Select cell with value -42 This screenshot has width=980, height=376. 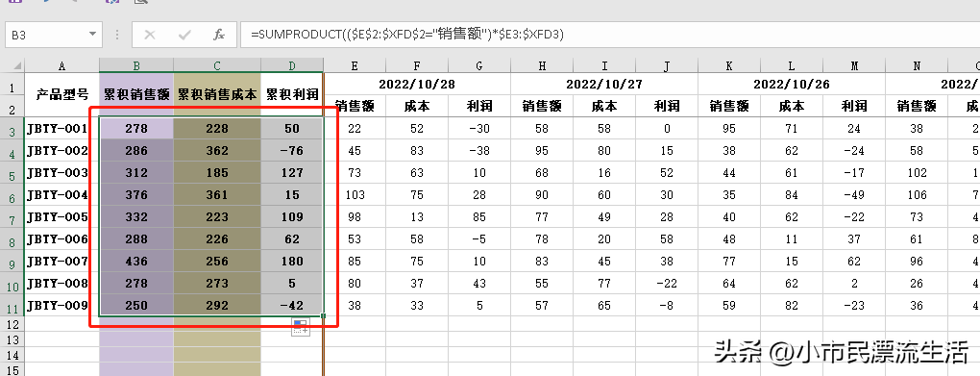point(292,306)
